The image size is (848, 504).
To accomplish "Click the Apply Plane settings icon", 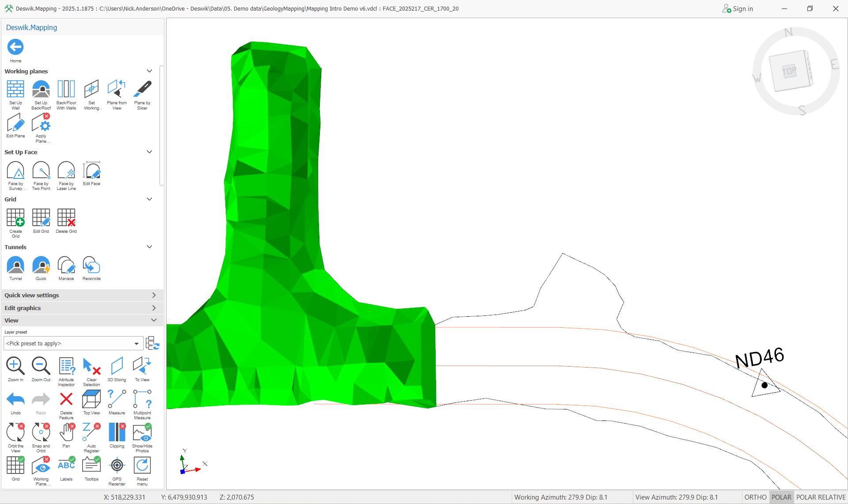I will click(41, 128).
